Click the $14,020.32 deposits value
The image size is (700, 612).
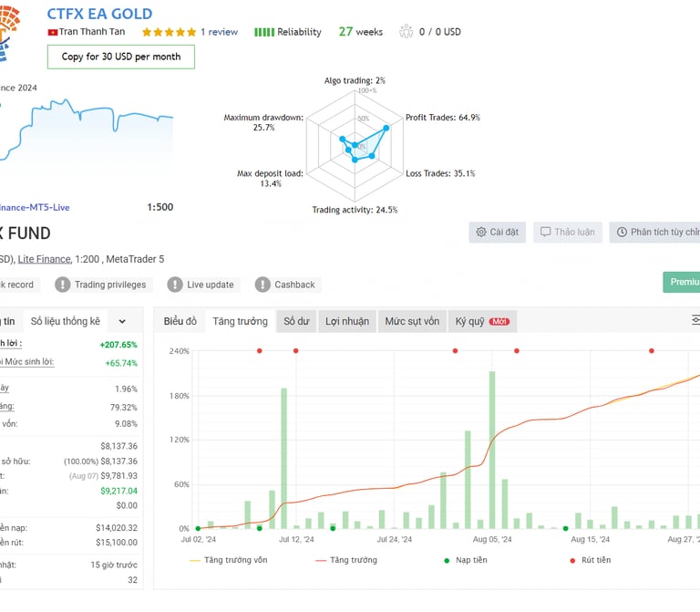point(117,528)
